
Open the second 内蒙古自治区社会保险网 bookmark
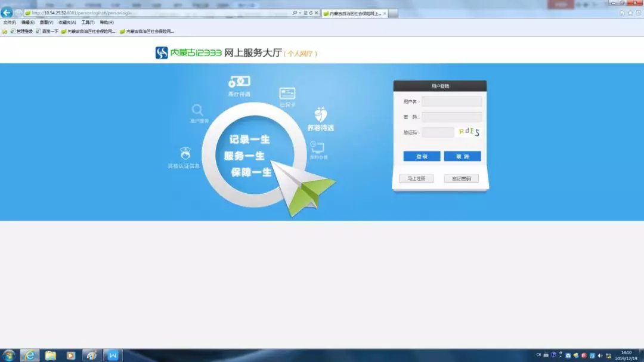(x=147, y=31)
